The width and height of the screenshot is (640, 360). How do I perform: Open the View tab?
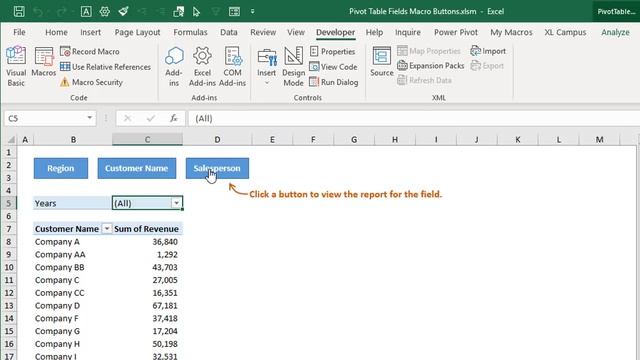coord(296,32)
